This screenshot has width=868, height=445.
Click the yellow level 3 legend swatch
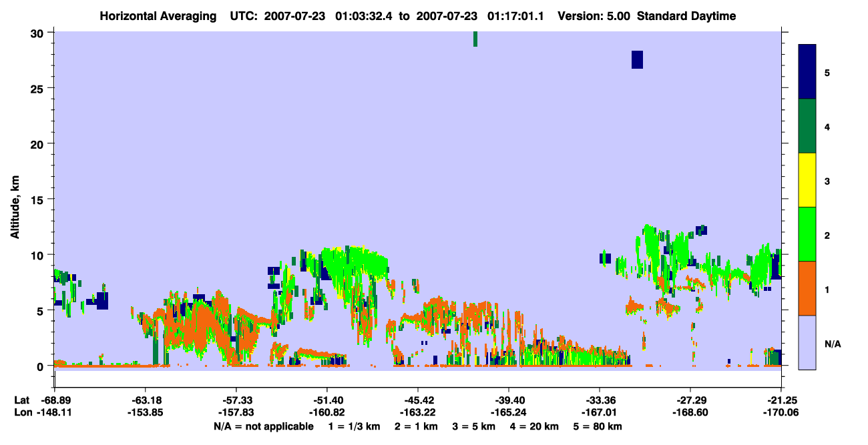click(807, 180)
